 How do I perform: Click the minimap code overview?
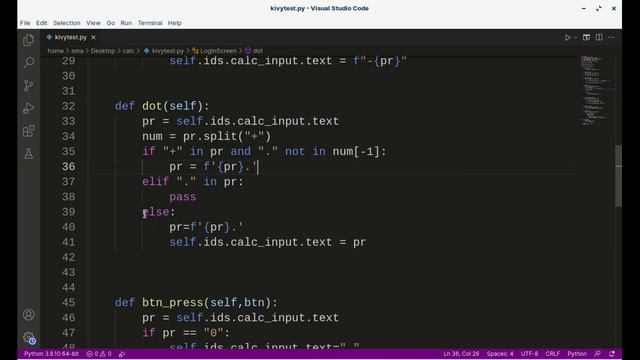(596, 91)
